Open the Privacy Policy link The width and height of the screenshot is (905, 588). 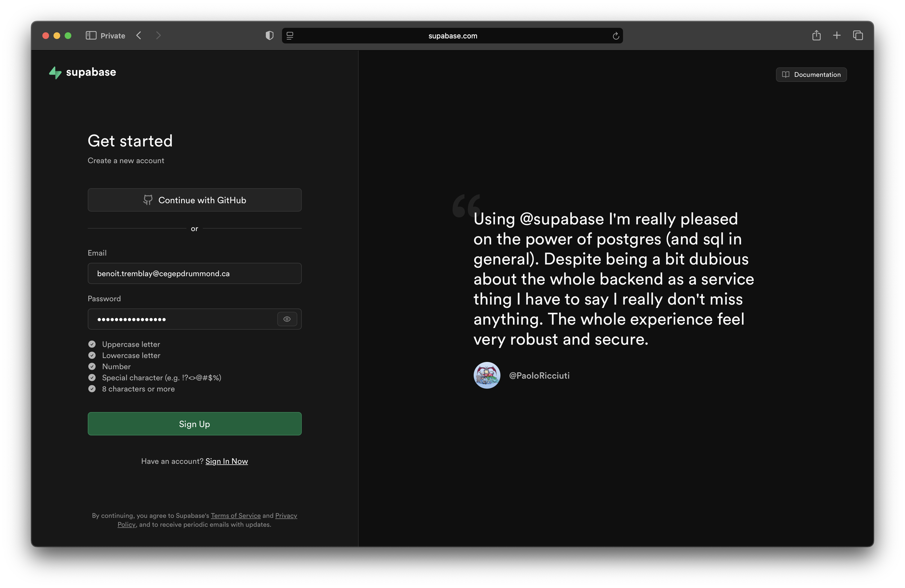tap(286, 515)
